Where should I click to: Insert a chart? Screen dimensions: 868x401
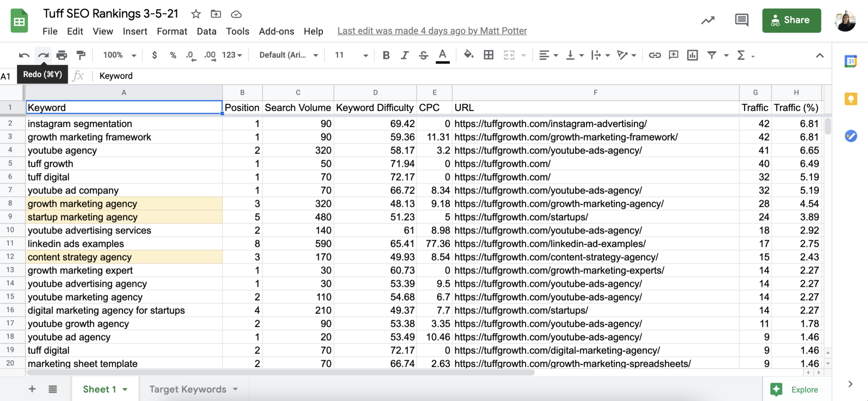pyautogui.click(x=692, y=55)
